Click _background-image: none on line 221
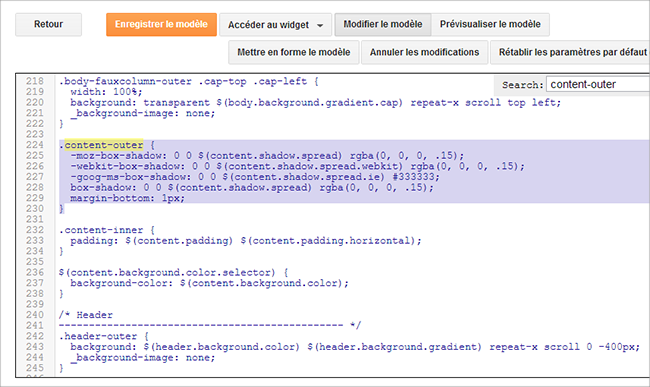 coord(143,113)
